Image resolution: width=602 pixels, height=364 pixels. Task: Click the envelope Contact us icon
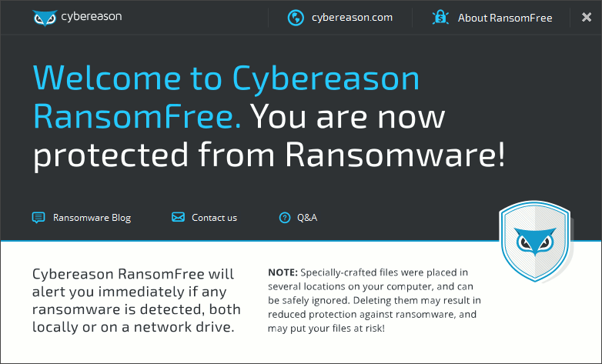(178, 218)
